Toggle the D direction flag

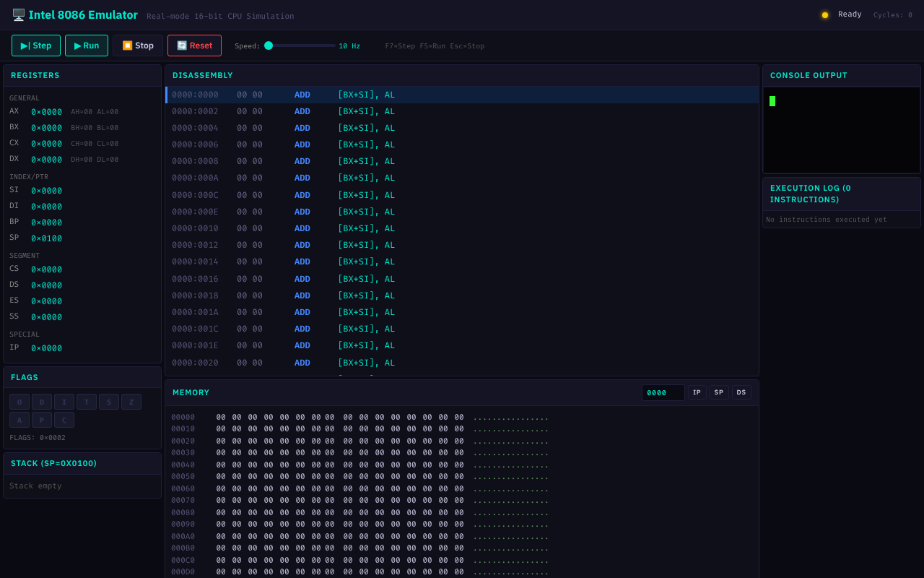point(42,402)
